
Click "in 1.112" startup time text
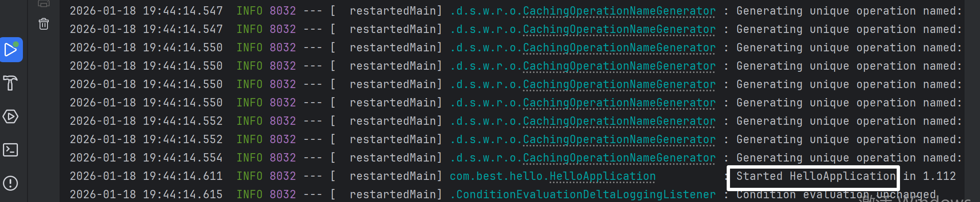[x=929, y=176]
